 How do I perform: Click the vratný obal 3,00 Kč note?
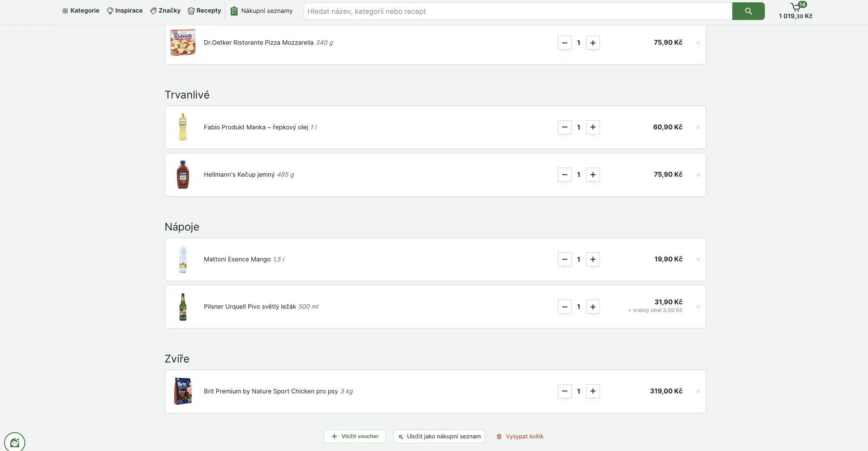[x=655, y=310]
